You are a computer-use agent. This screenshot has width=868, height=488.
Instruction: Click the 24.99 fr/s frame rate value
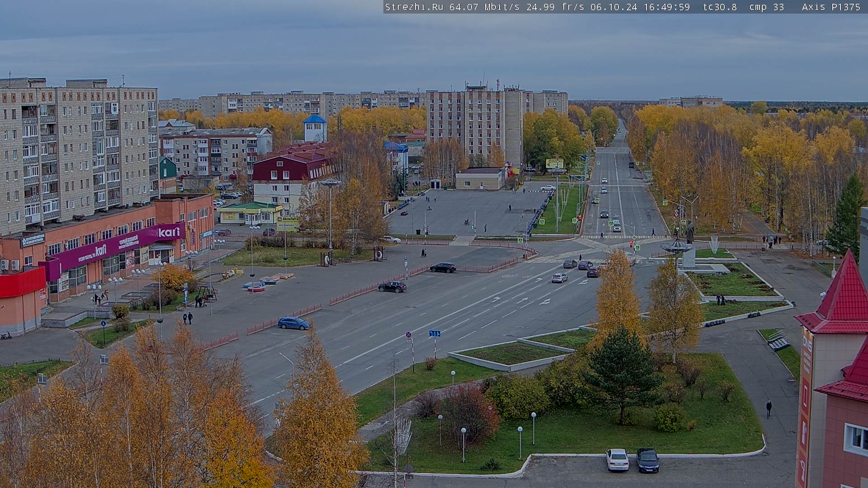pyautogui.click(x=555, y=7)
